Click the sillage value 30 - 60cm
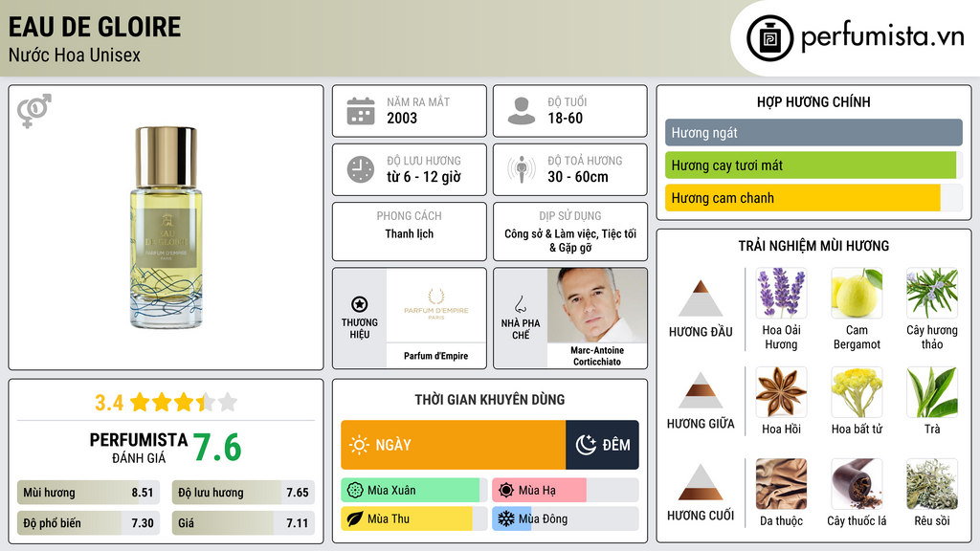This screenshot has width=980, height=551. (578, 177)
